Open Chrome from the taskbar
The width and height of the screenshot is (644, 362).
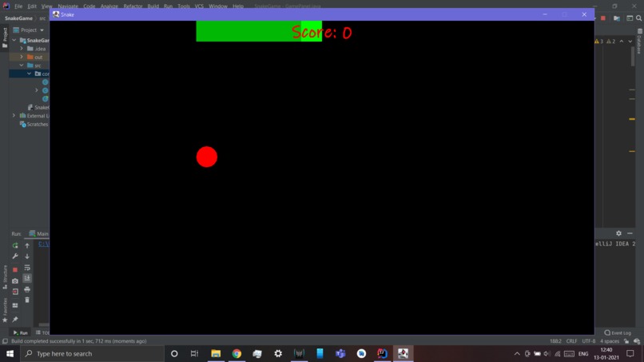pos(237,353)
